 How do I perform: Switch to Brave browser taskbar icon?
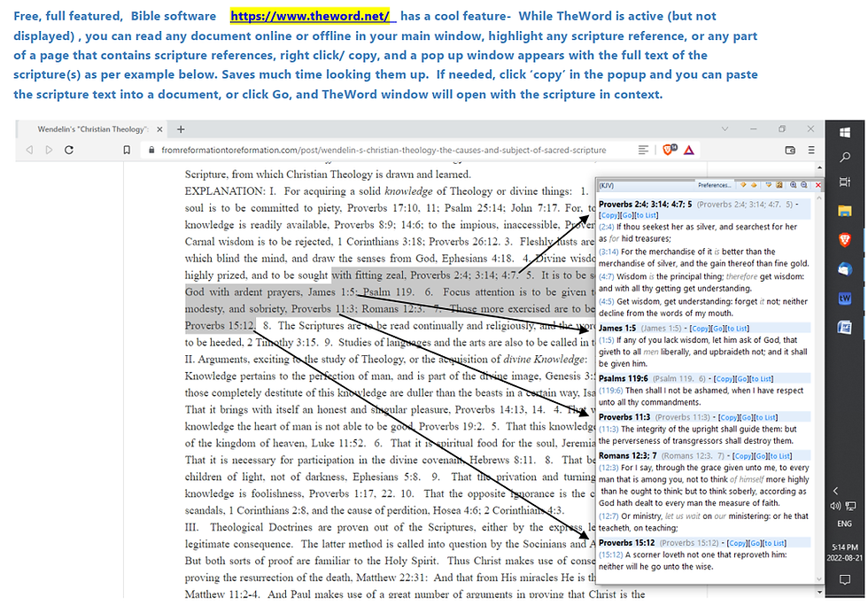pos(845,240)
